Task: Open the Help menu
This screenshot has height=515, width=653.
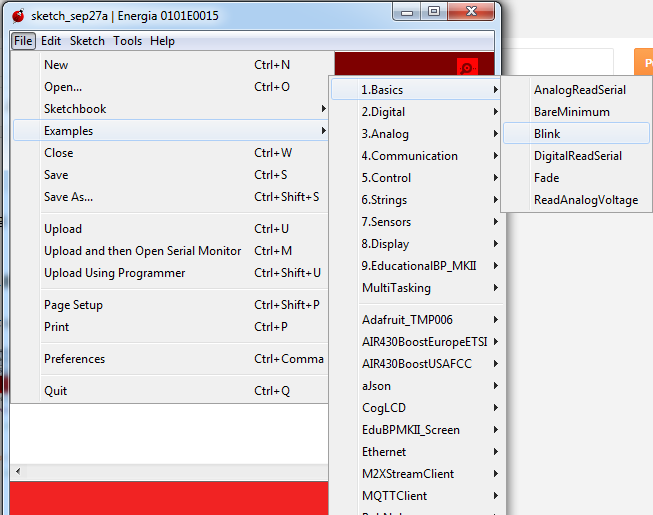Action: coord(162,41)
